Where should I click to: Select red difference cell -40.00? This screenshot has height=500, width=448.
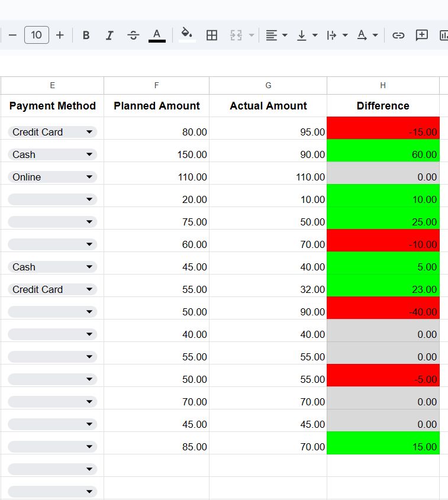(x=383, y=308)
